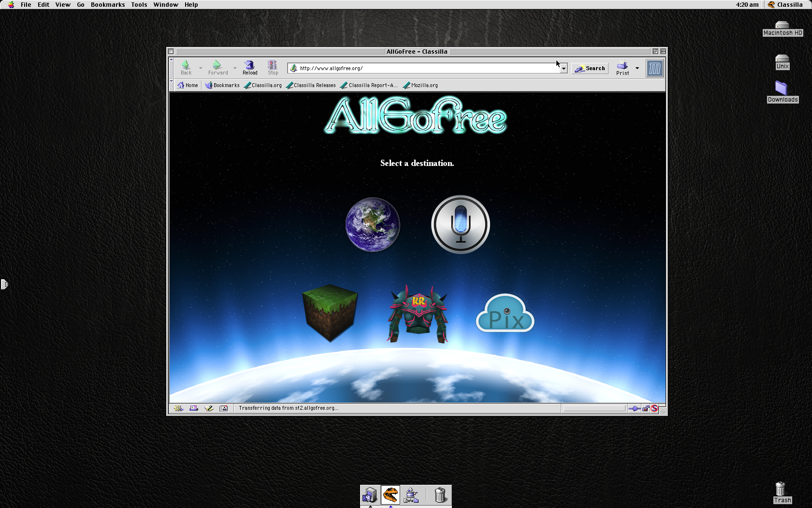Click the red blocked-content status icon
Image resolution: width=812 pixels, height=508 pixels.
click(x=654, y=408)
